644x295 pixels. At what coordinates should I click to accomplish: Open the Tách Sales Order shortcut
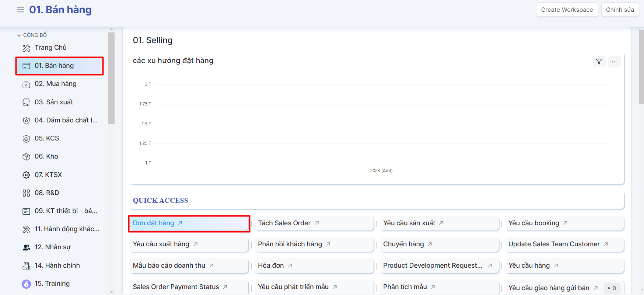point(284,223)
